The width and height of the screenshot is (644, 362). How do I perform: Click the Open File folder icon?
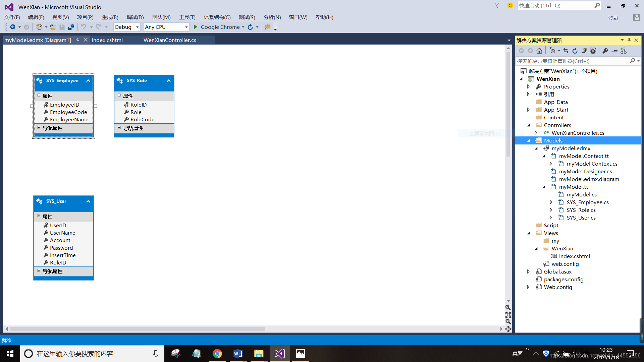[53, 27]
